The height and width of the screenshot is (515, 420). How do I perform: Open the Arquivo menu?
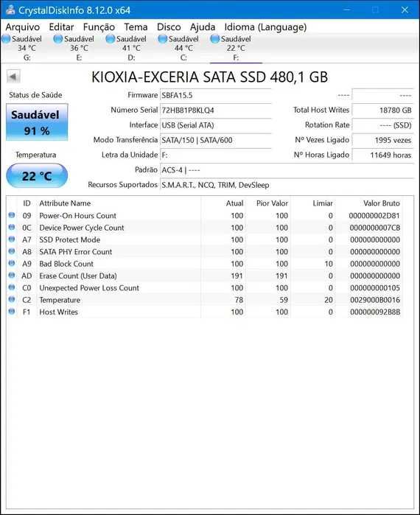pos(23,27)
